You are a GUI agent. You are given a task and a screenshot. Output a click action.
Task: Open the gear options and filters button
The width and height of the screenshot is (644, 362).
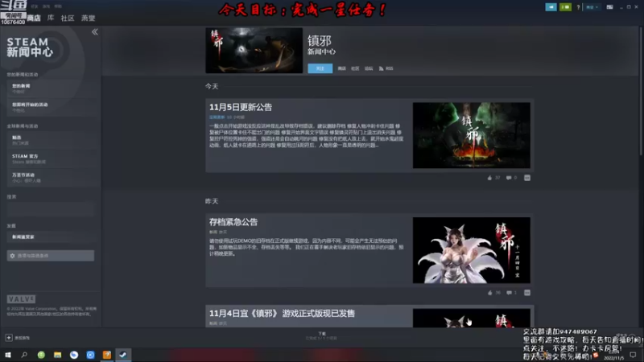pos(51,256)
